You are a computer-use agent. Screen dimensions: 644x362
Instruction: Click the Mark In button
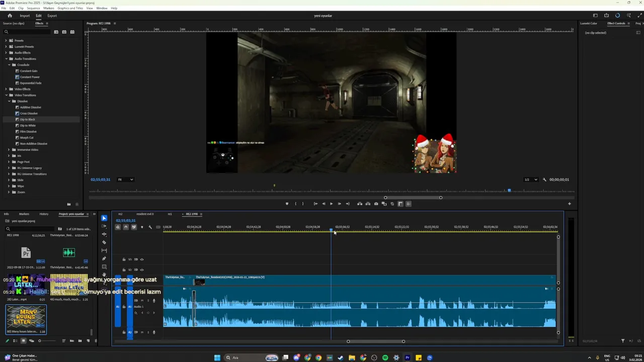click(295, 204)
